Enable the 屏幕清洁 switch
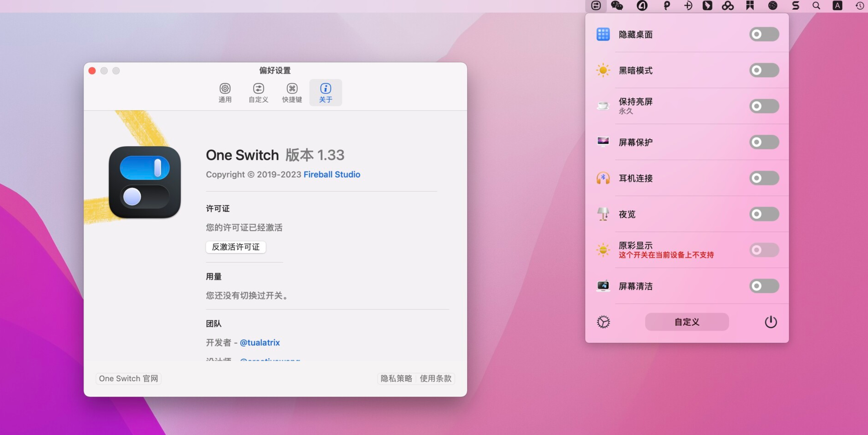The height and width of the screenshot is (435, 868). 764,286
